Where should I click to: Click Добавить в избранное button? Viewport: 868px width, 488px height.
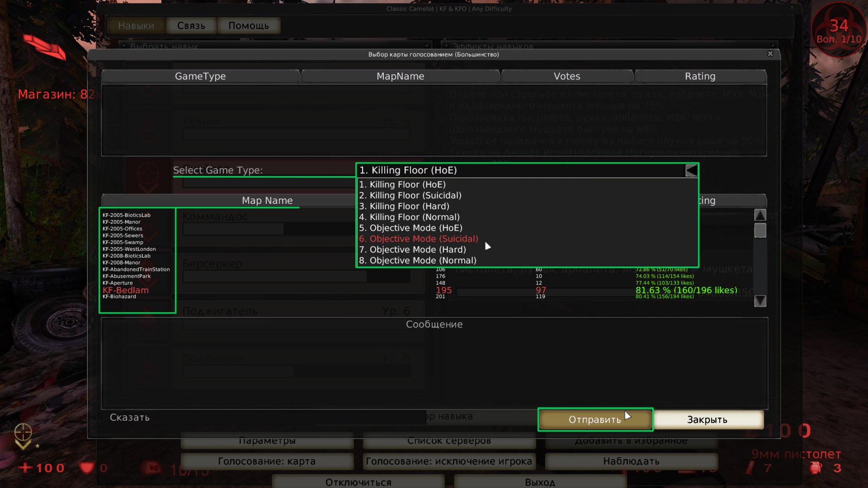(x=631, y=441)
